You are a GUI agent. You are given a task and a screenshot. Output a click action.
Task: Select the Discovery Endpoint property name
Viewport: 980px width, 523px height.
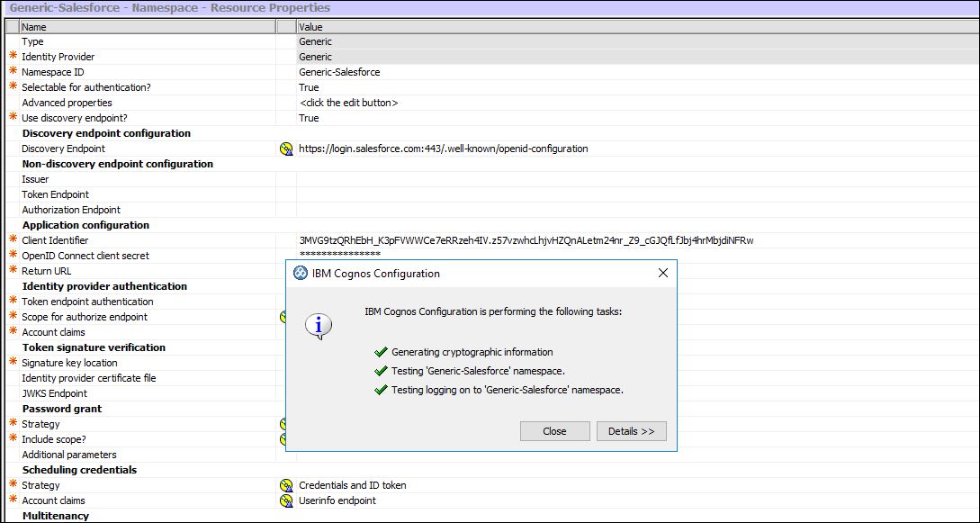[x=63, y=149]
